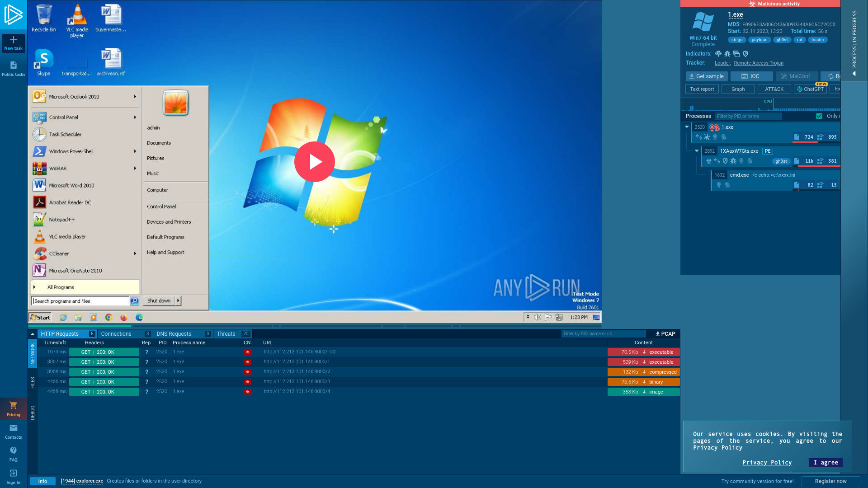Expand the Control Panel submenu arrow
This screenshot has height=488, width=868.
pos(135,117)
